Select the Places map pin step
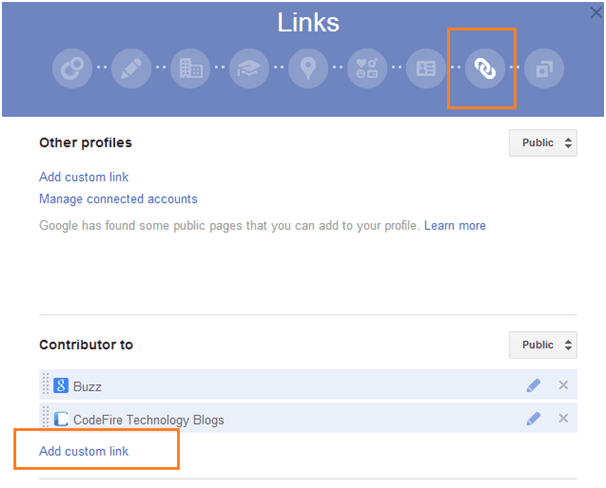This screenshot has width=606, height=488. pos(308,68)
